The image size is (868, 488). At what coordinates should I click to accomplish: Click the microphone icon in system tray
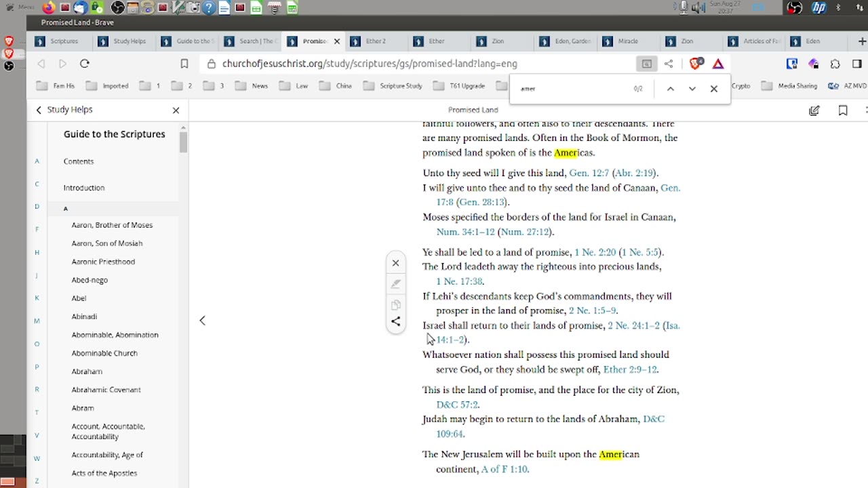[684, 7]
